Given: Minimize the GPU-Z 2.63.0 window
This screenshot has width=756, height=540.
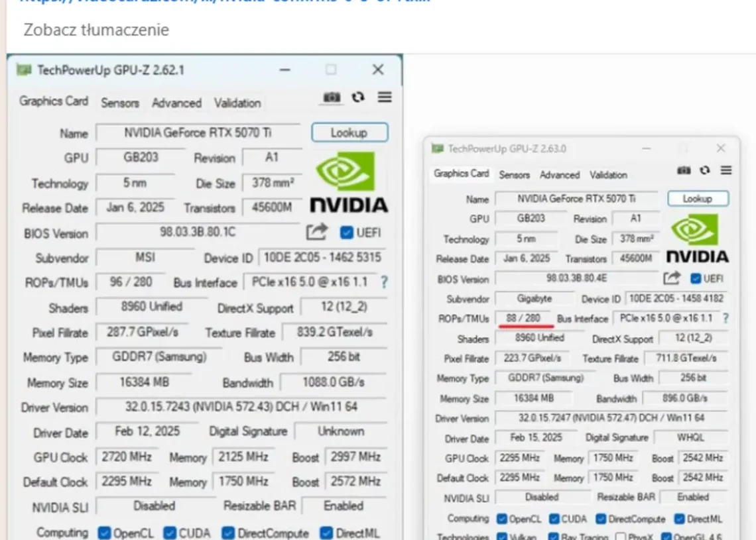Looking at the screenshot, I should [x=646, y=148].
